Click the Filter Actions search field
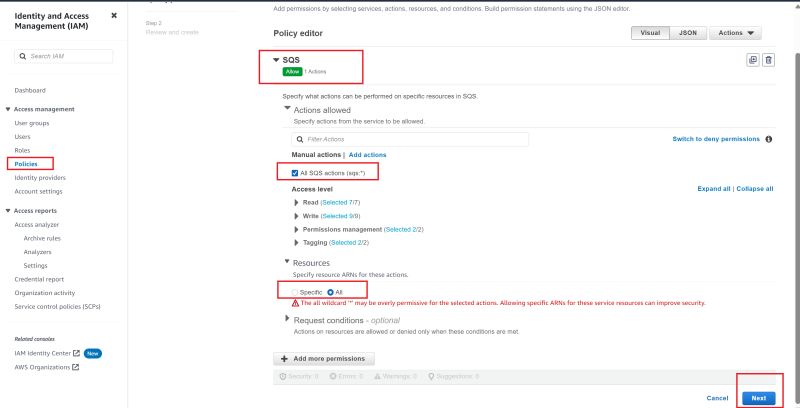Viewport: 800px width, 408px height. click(x=410, y=139)
